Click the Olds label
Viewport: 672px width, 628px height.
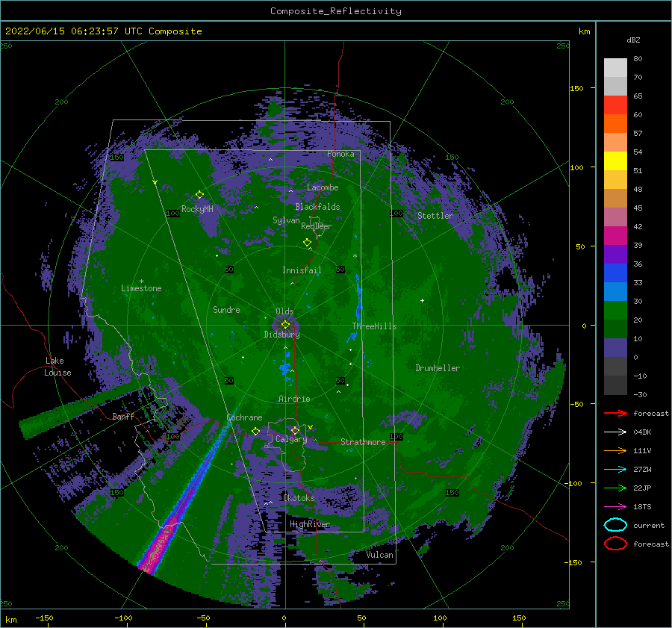pyautogui.click(x=284, y=311)
